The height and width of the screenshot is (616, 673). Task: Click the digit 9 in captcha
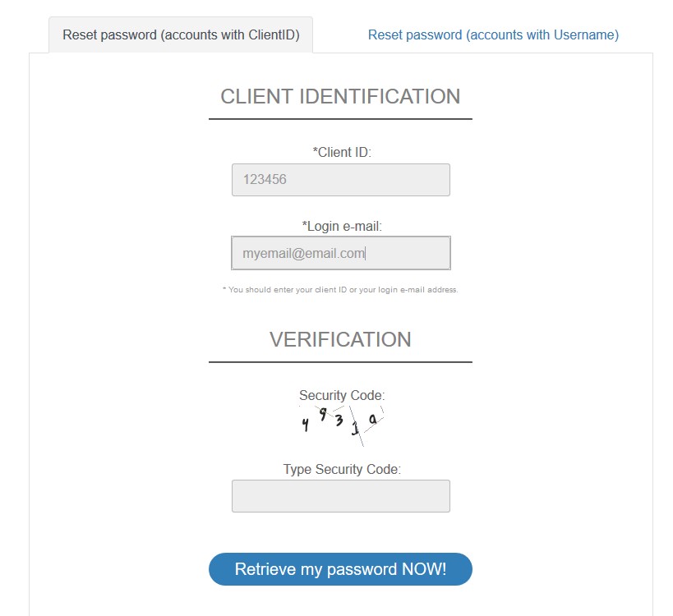[324, 414]
